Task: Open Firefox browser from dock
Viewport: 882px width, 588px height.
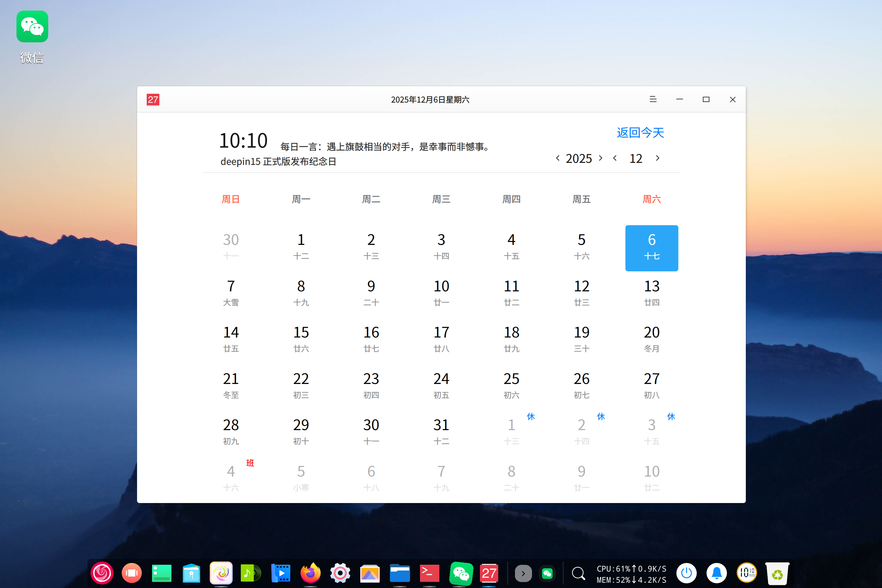Action: [310, 573]
